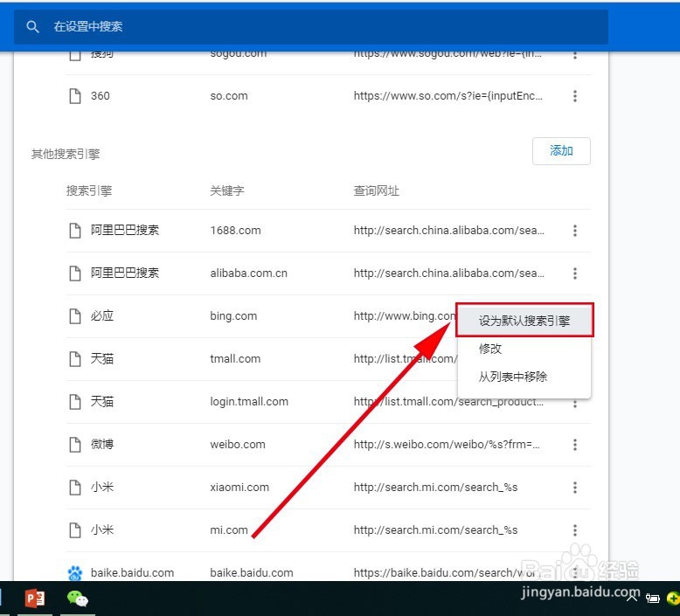
Task: Click the 360 engine name
Action: 101,96
